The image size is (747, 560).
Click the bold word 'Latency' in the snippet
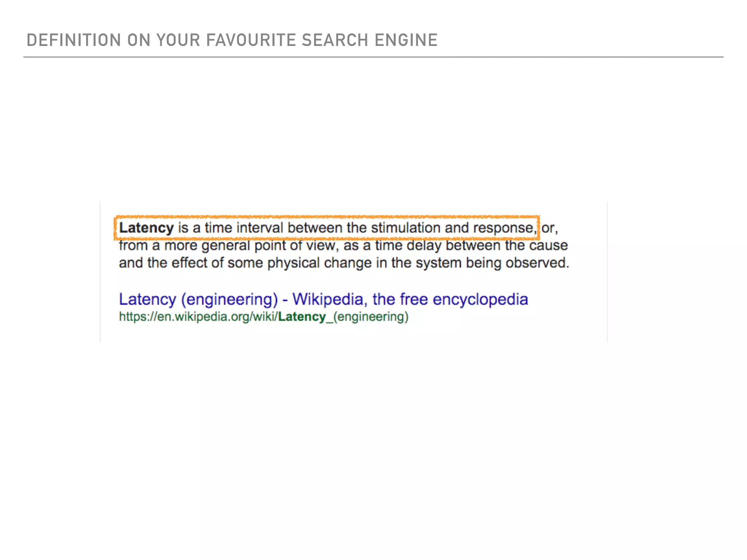click(x=146, y=228)
